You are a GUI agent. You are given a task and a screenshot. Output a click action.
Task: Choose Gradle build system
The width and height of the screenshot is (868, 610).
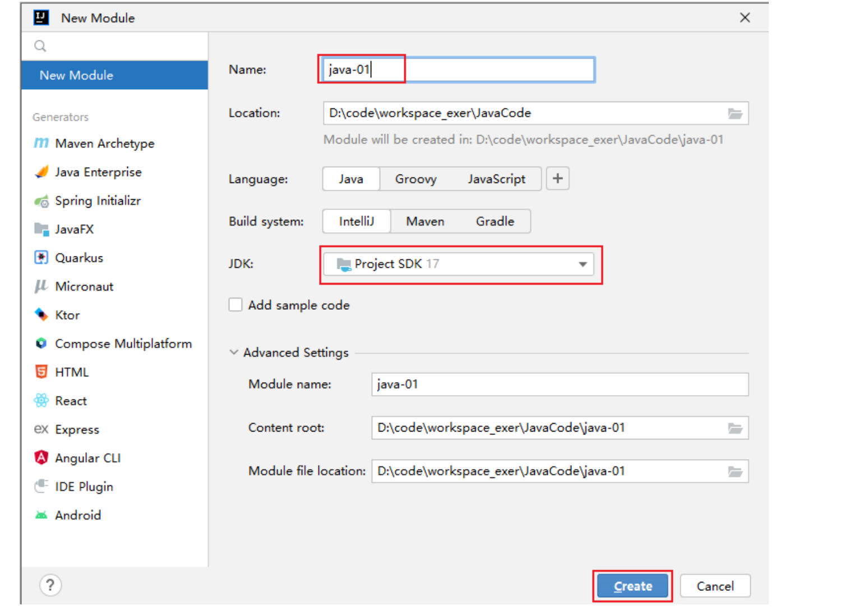495,221
